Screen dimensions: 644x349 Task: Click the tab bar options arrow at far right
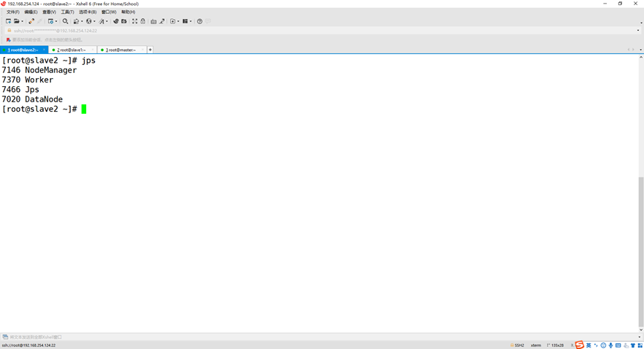pos(640,50)
